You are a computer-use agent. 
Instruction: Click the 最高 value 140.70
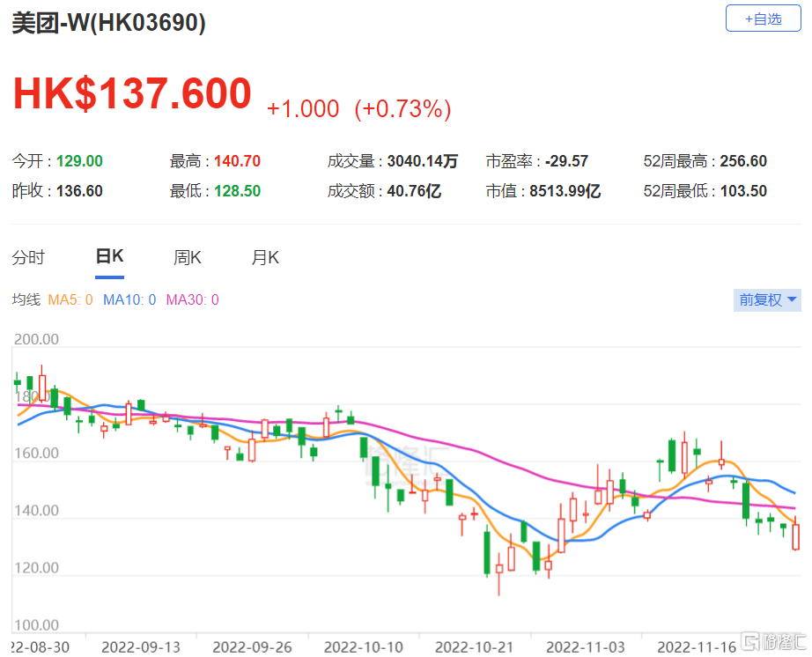coord(237,161)
